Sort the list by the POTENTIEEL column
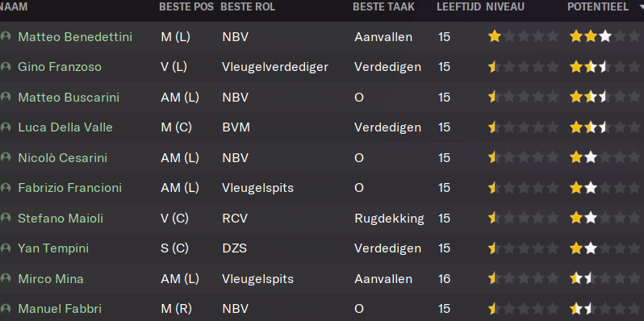The width and height of the screenshot is (644, 321). tap(597, 7)
